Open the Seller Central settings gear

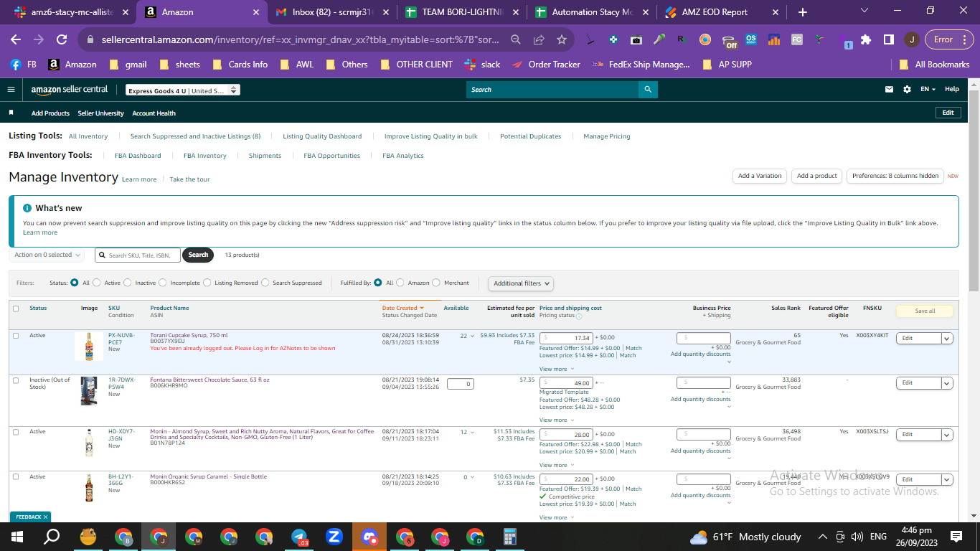[907, 90]
